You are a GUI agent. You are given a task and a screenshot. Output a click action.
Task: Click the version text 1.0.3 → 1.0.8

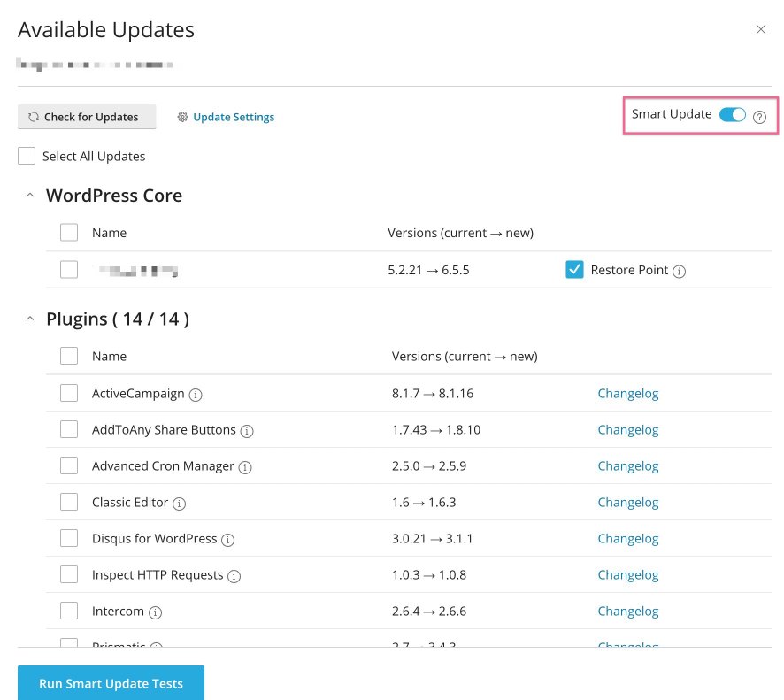(429, 574)
